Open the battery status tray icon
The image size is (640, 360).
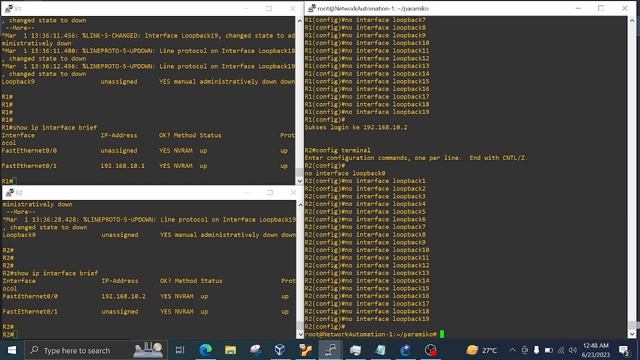pos(549,350)
